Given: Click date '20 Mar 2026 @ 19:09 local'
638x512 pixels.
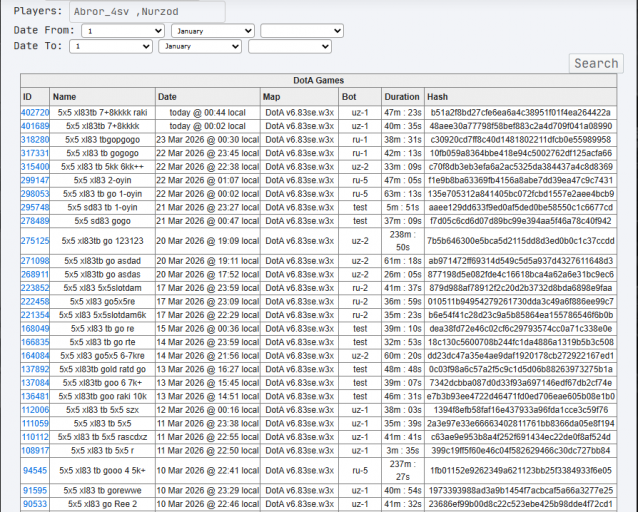Looking at the screenshot, I should tap(208, 241).
